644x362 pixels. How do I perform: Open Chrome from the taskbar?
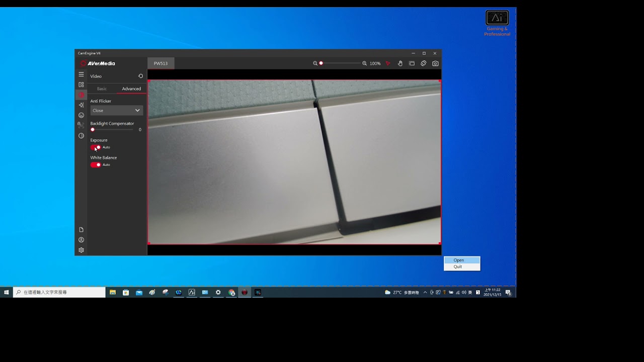[231, 292]
